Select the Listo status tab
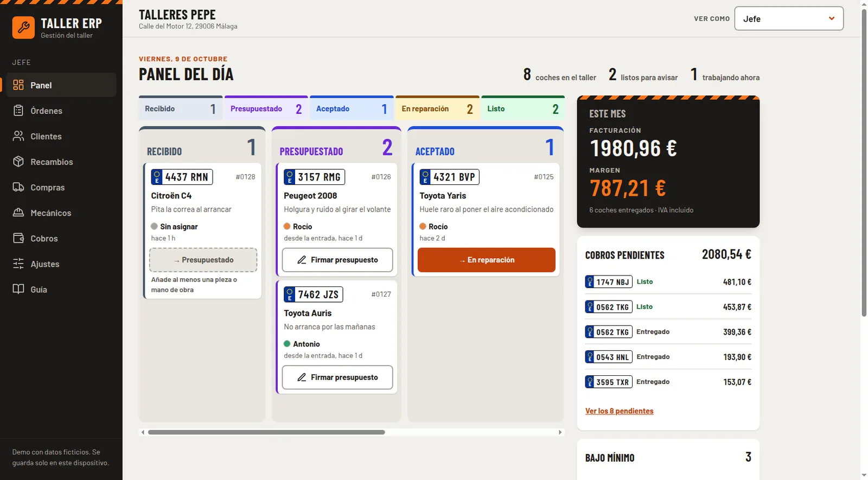 coord(523,108)
